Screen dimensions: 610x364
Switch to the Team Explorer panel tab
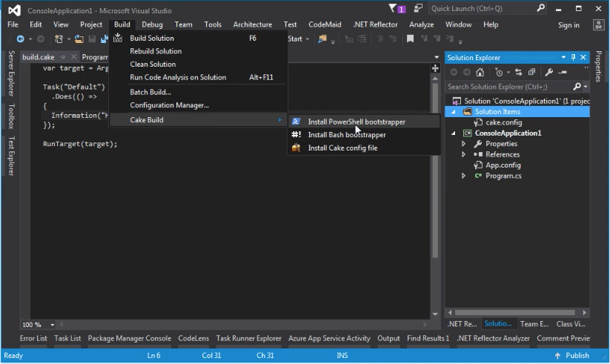pos(534,324)
